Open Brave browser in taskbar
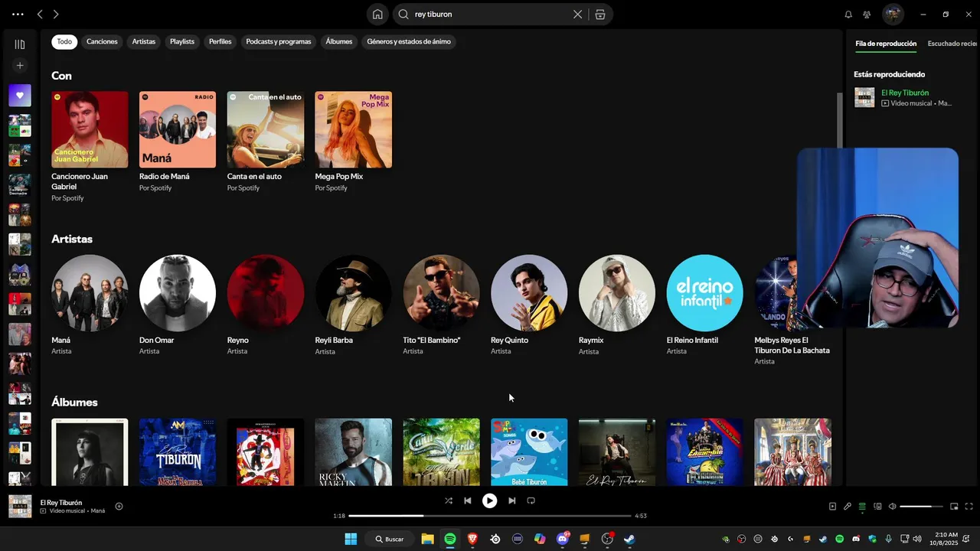980x551 pixels. click(472, 539)
